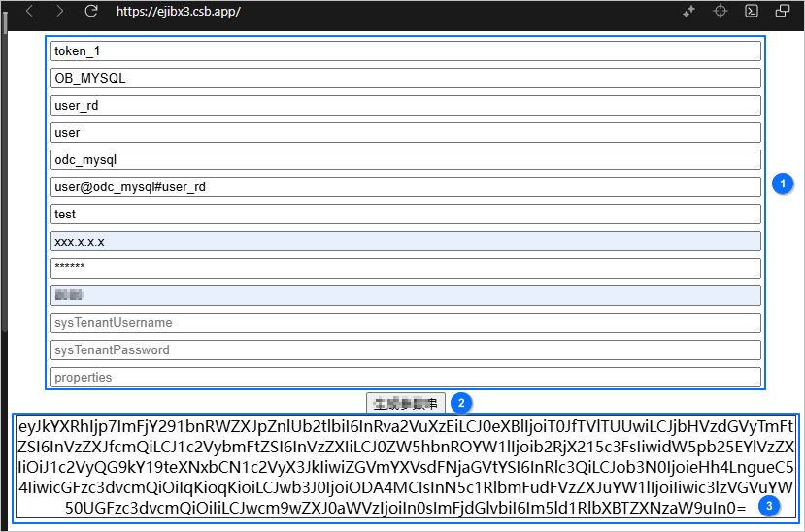Click the blue number 1 badge

pos(783,183)
